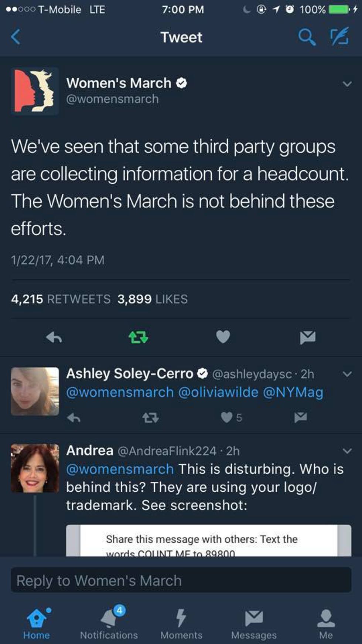Tap the Reply to Women's March field
Viewport: 362px width, 644px height.
tap(181, 581)
